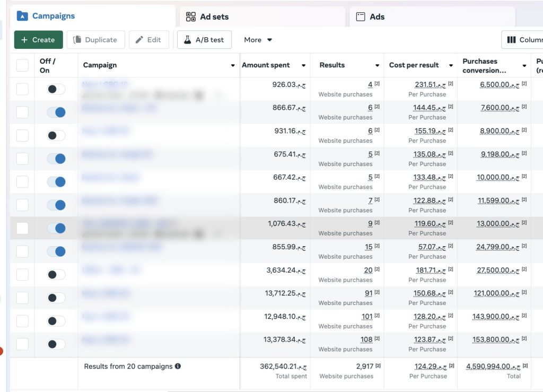543x392 pixels.
Task: Sort by the Campaign column header
Action: pyautogui.click(x=100, y=65)
